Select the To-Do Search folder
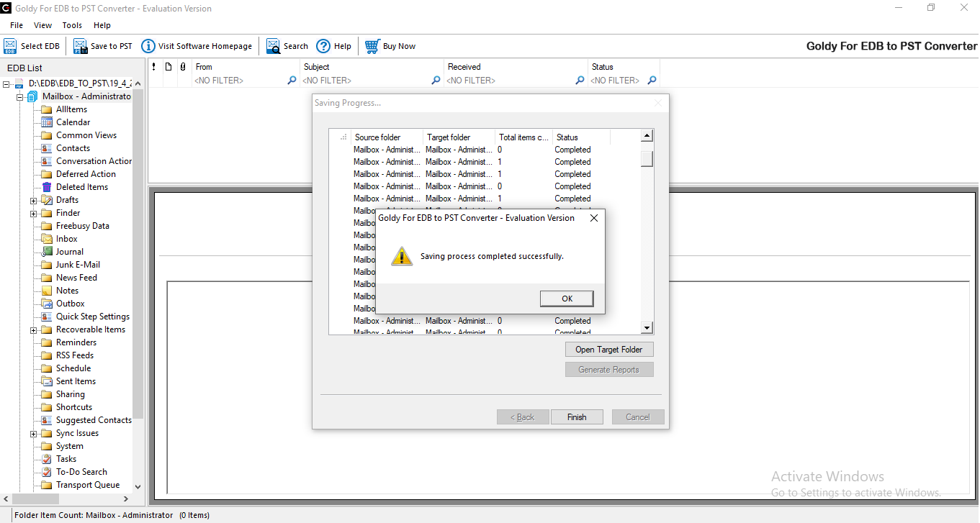The image size is (980, 523). click(81, 472)
